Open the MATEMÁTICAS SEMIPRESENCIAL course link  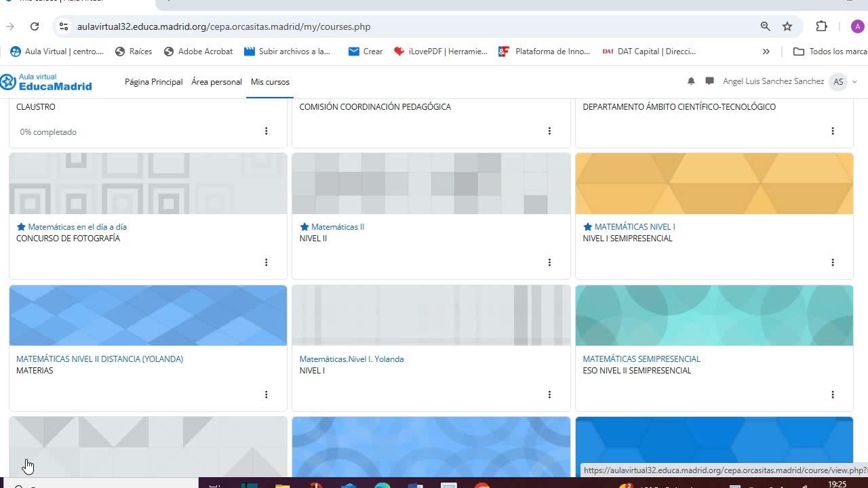[642, 359]
